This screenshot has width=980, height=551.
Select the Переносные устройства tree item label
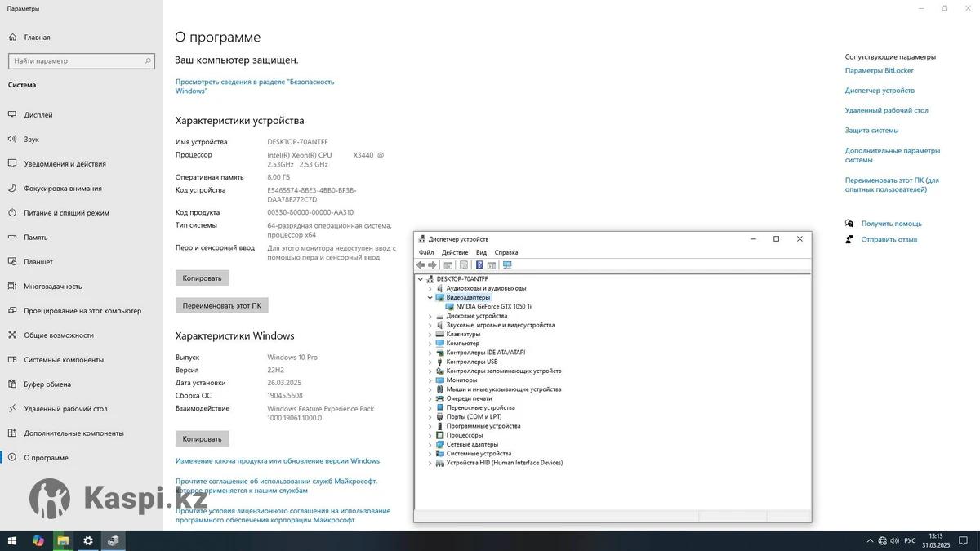[481, 408]
